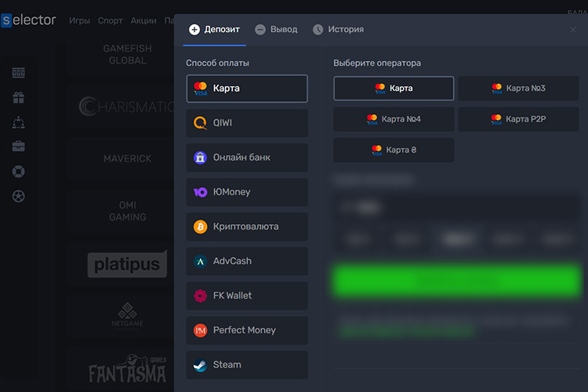Open the История tab

tap(338, 30)
